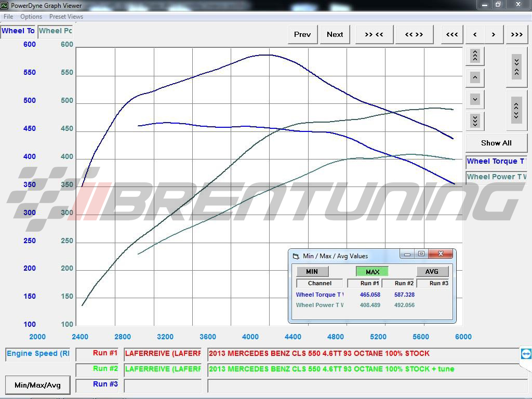Viewport: 532px width, 399px height.
Task: Click the Wheel Power row label in dialog
Action: 320,305
